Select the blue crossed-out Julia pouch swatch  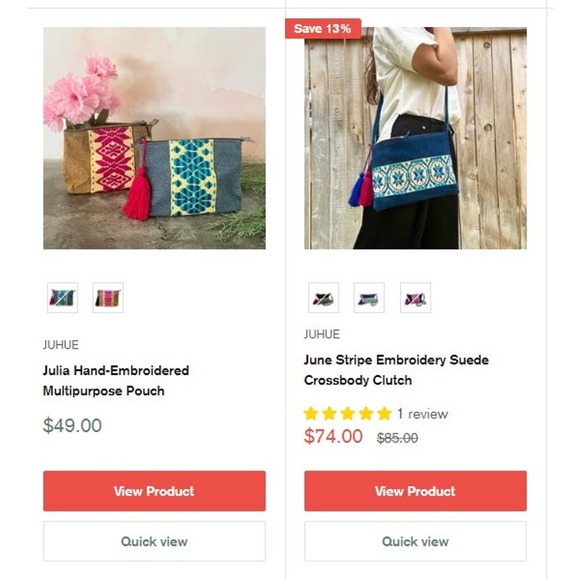(63, 298)
